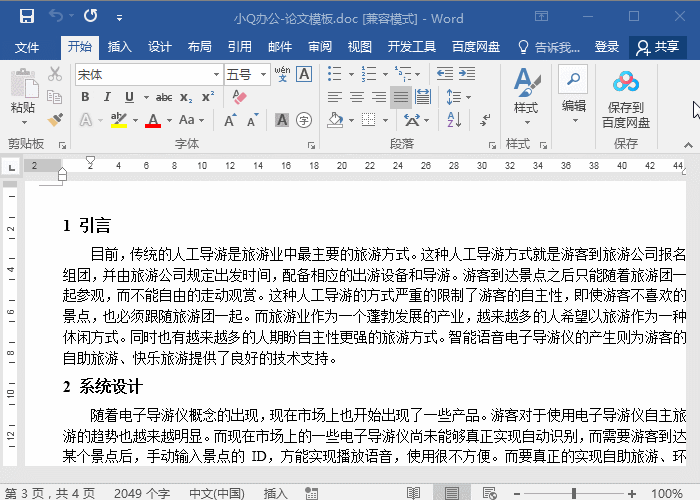The height and width of the screenshot is (500, 700).
Task: Click the Save icon in quick access toolbar
Action: (26, 17)
